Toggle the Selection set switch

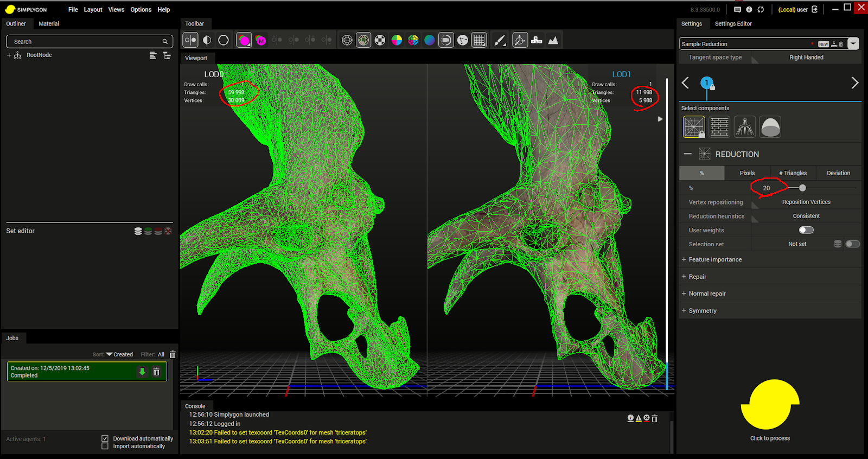click(x=852, y=244)
